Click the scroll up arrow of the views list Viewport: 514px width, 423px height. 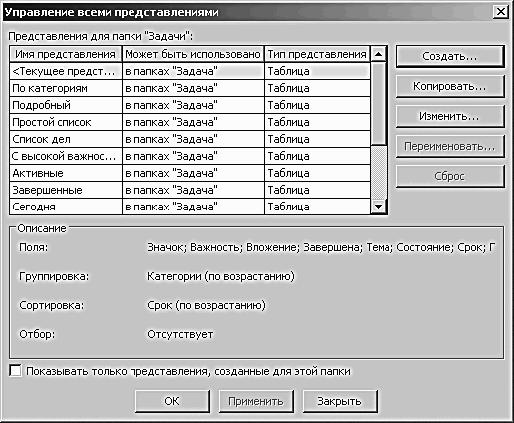pos(378,54)
